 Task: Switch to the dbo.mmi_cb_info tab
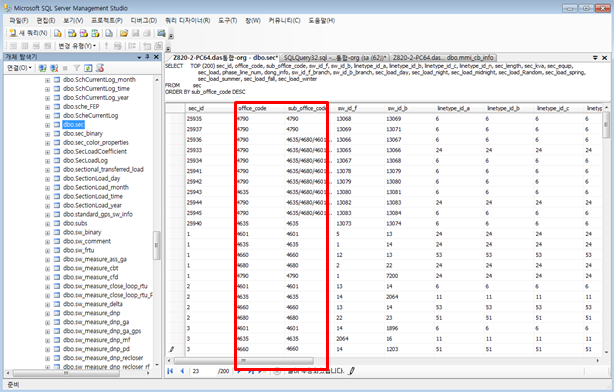[x=443, y=58]
